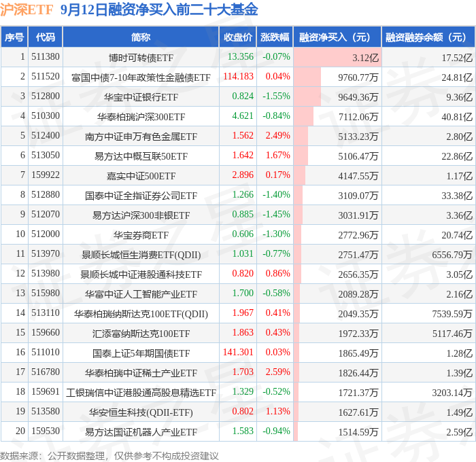Select 富国中债7-10年政策性金融债ETF
The height and width of the screenshot is (462, 476).
click(141, 77)
